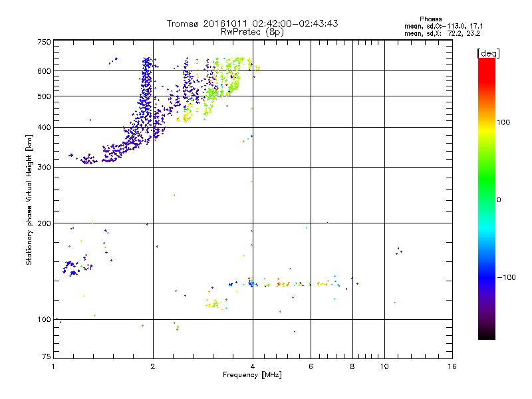Click the phase colorbar
The height and width of the screenshot is (399, 532).
487,198
